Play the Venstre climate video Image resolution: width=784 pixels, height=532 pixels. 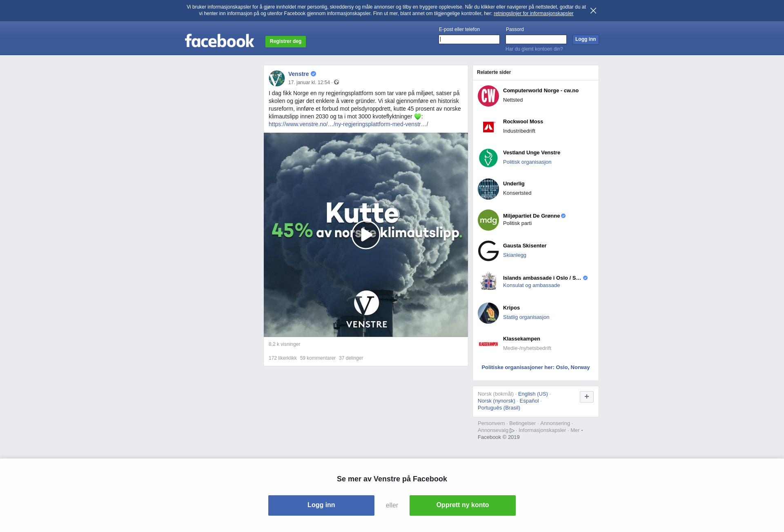[x=366, y=235]
